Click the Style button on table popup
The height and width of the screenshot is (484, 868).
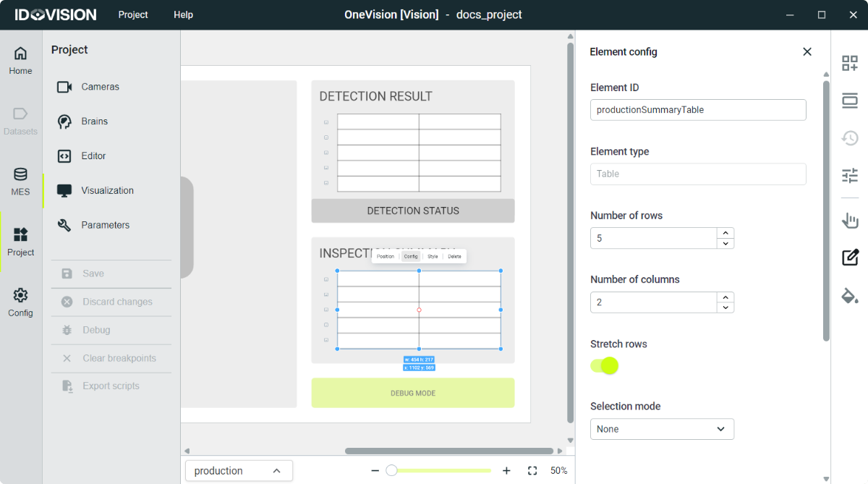tap(433, 256)
